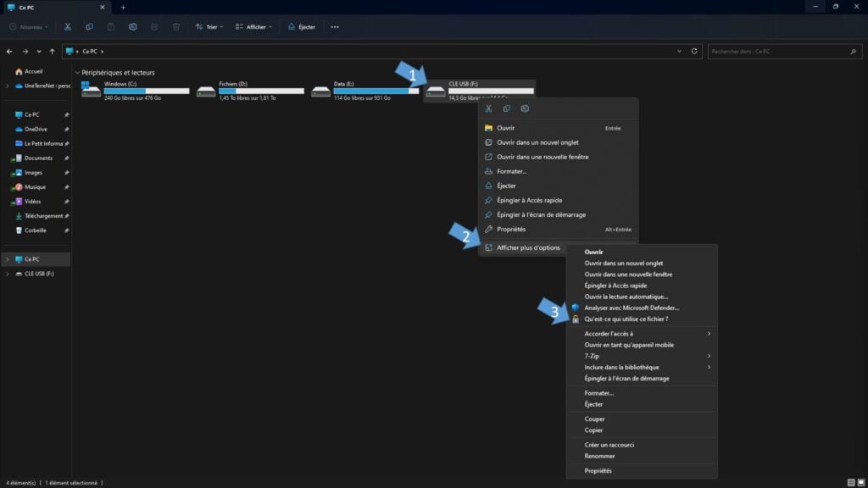This screenshot has height=488, width=868.
Task: Open the three-dots more options menu
Action: pyautogui.click(x=335, y=26)
